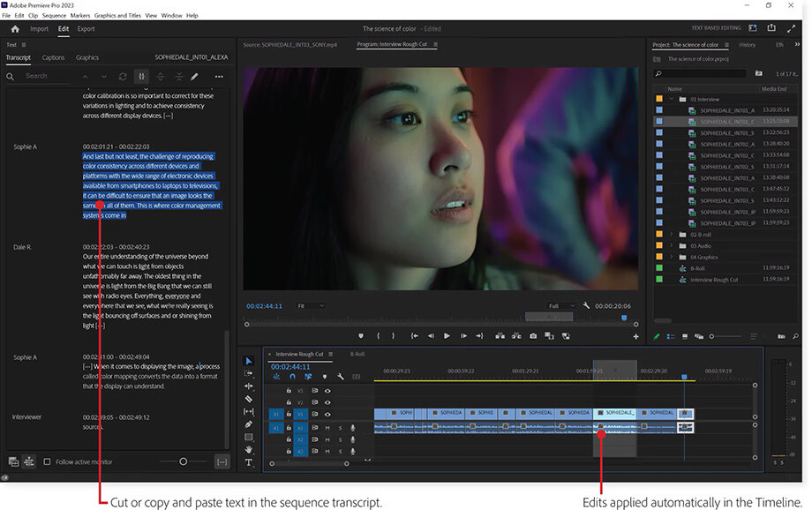Click the workspaces icon beside TEXT BASED EDITING
Viewport: 812px width, 510px height.
[753, 28]
